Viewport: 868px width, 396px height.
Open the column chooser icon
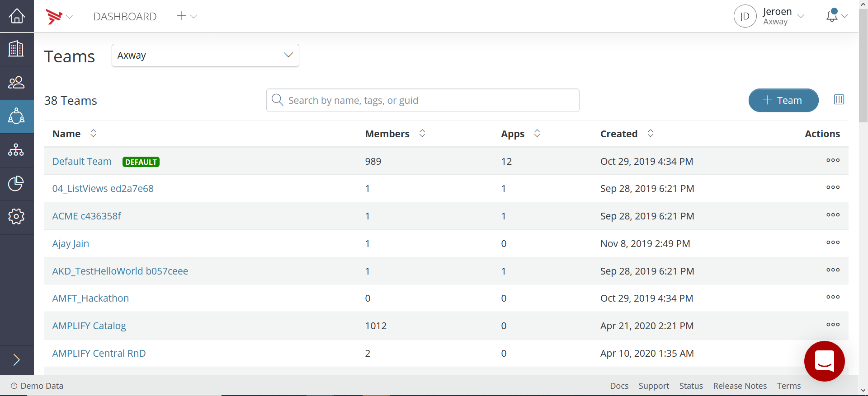(839, 100)
